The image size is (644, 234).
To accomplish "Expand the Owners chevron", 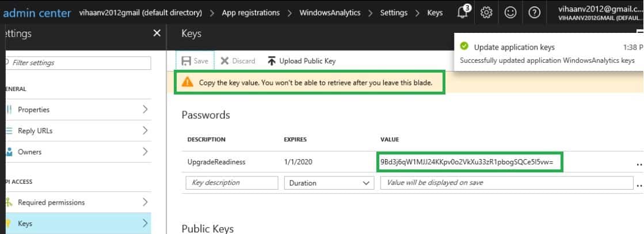I will tap(145, 152).
